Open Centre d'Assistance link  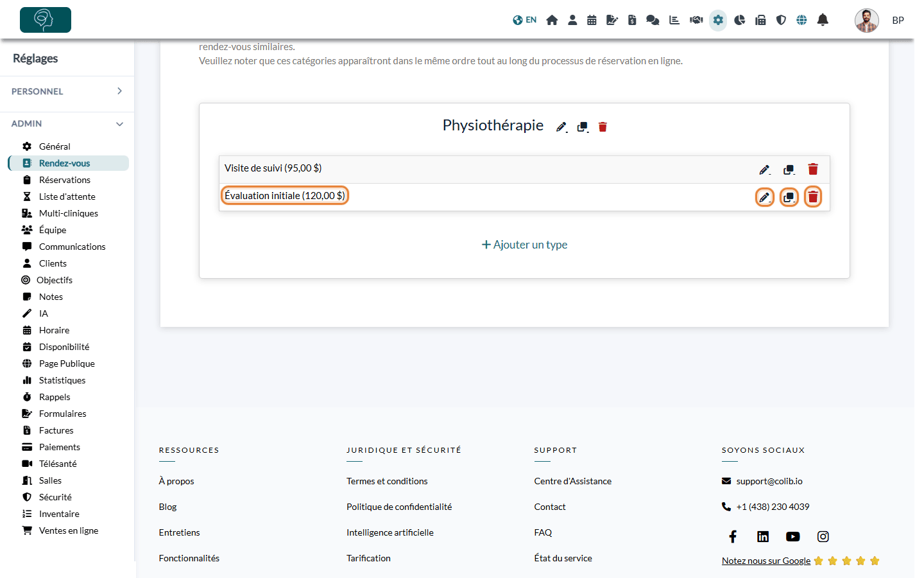tap(572, 481)
